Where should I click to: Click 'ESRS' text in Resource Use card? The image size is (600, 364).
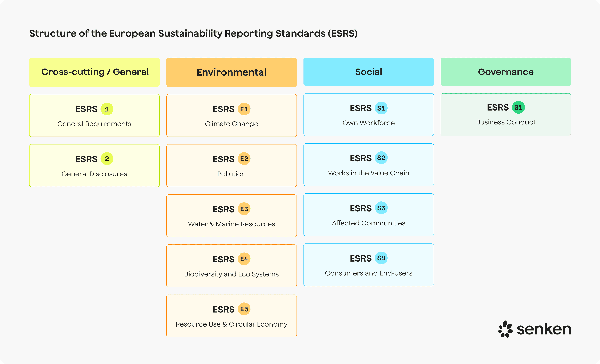(x=224, y=310)
